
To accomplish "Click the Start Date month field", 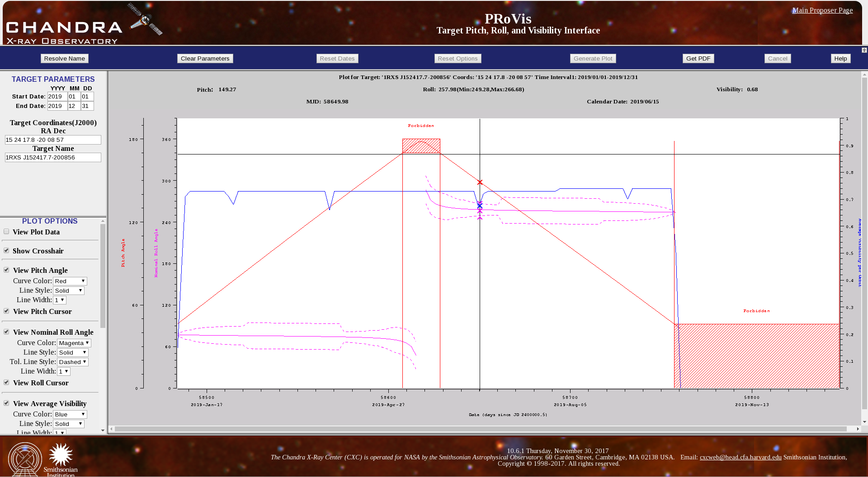I will point(74,96).
